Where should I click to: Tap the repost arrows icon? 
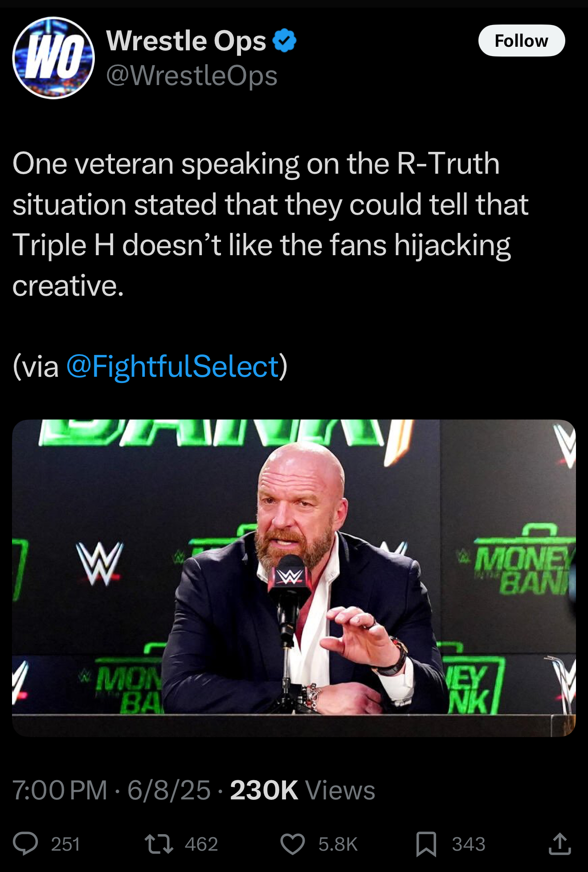[159, 844]
